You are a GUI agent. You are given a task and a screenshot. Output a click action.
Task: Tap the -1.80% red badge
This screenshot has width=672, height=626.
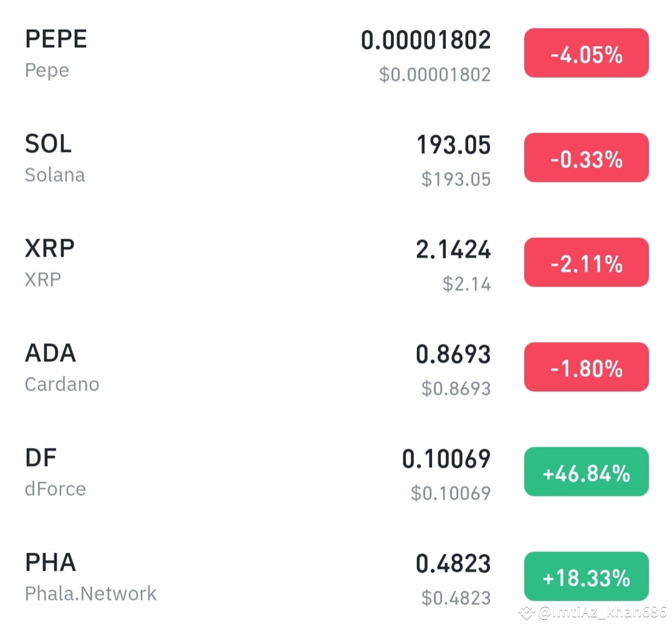pyautogui.click(x=586, y=367)
